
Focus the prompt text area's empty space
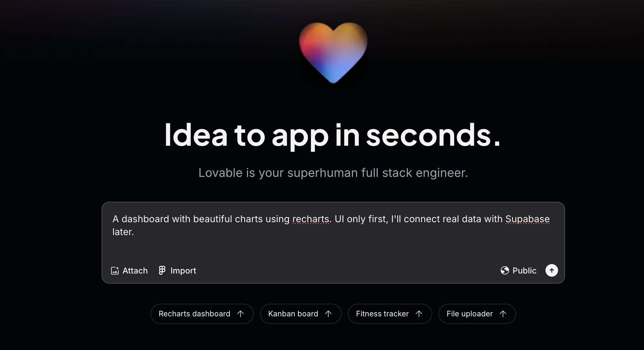point(333,249)
